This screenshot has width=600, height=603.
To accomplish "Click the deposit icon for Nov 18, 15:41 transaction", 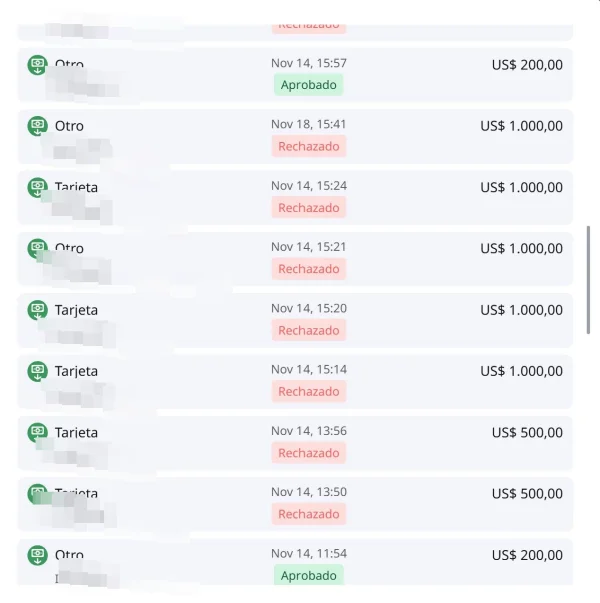I will [x=37, y=126].
